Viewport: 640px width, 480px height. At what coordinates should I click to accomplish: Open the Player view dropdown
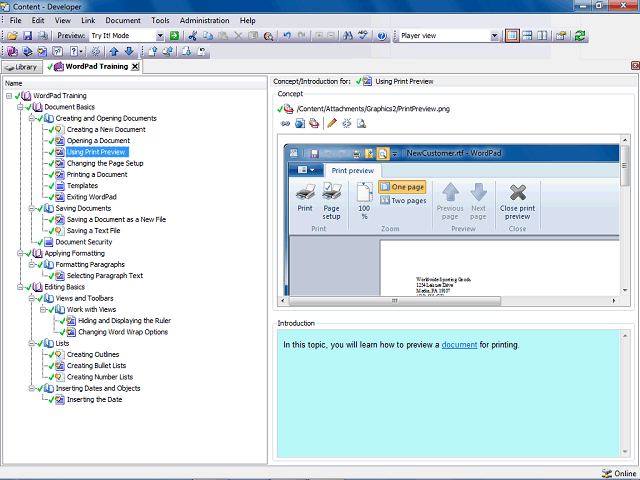tap(494, 36)
